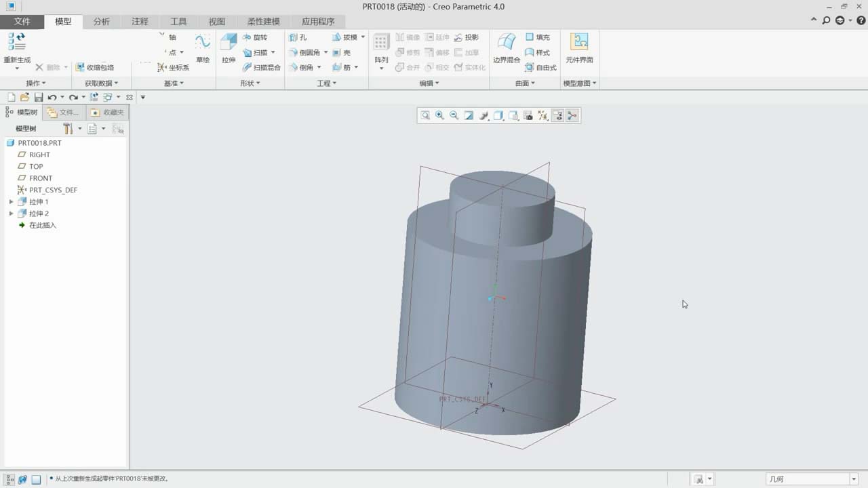Click the New file icon in quick access toolbar
868x488 pixels.
[11, 98]
